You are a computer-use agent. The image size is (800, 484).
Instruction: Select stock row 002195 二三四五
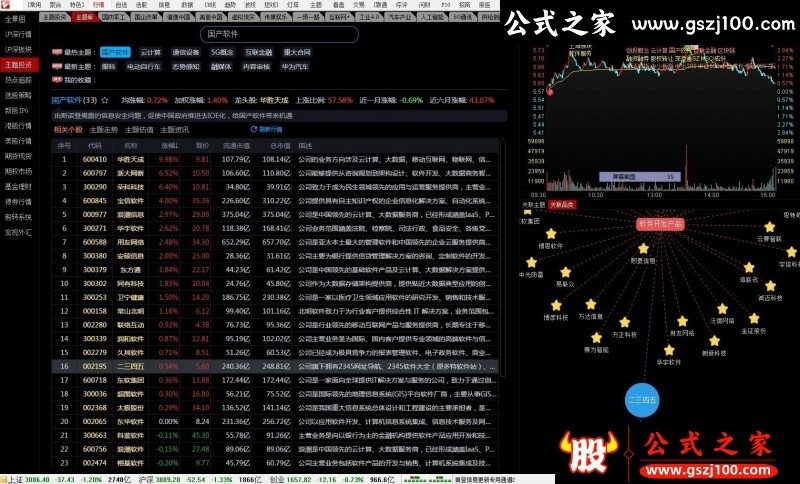pyautogui.click(x=275, y=366)
